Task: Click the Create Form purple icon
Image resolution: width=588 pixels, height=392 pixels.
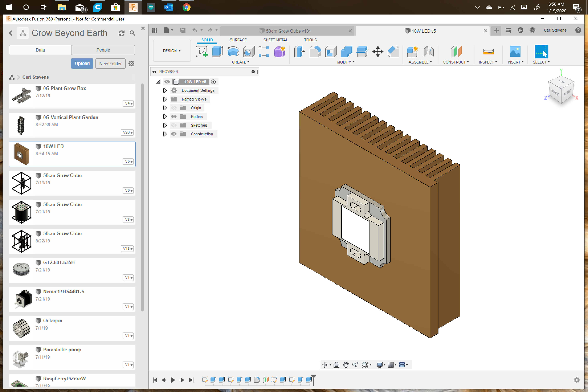Action: pos(280,52)
